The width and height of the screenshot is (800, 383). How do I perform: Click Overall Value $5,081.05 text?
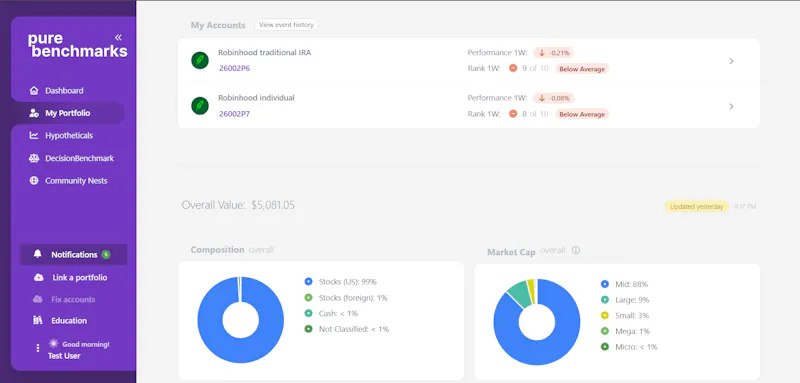point(238,205)
